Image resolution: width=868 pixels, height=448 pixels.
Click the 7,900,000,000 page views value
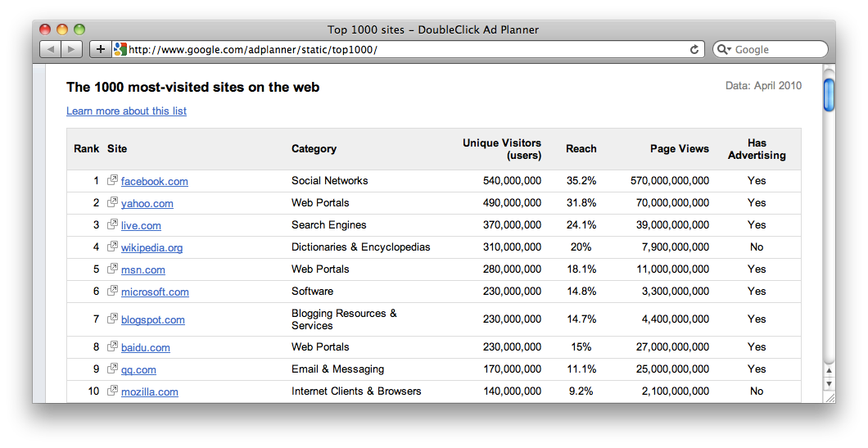point(676,247)
